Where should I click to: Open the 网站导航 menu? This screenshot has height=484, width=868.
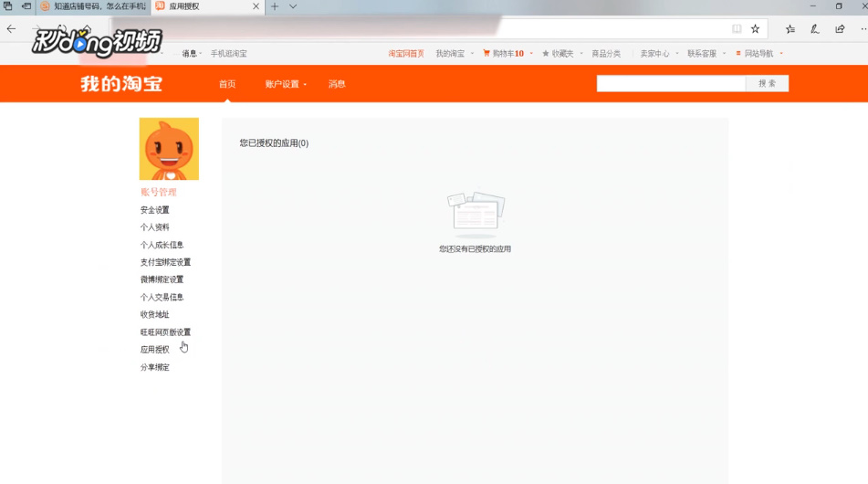(759, 54)
